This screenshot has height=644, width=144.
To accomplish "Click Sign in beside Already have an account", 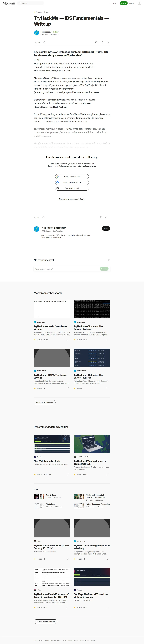I will pos(82,199).
